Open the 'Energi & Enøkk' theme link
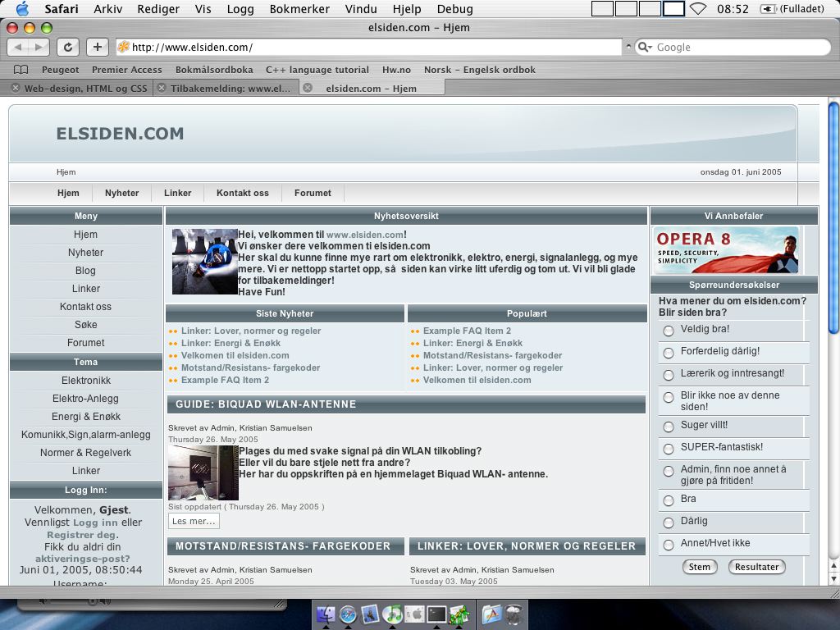This screenshot has height=630, width=840. point(85,416)
